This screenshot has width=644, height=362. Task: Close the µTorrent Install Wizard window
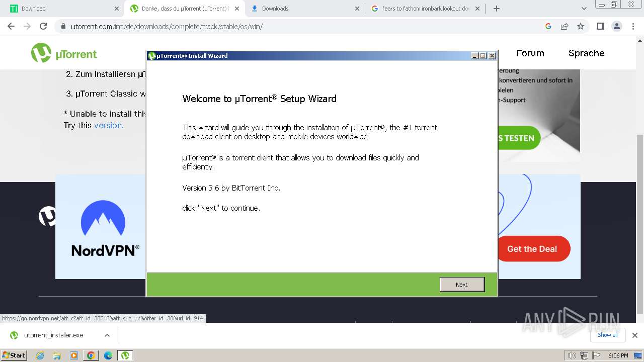coord(492,56)
